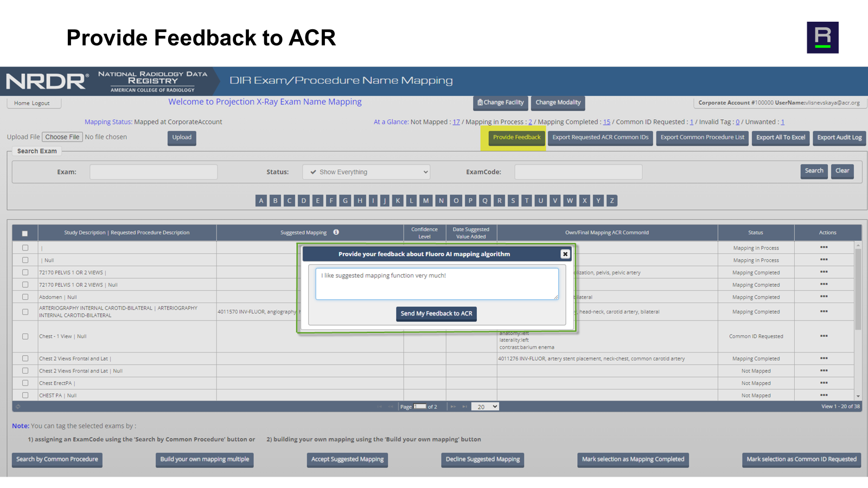Viewport: 868px width, 488px height.
Task: Click the Home link
Action: click(22, 103)
